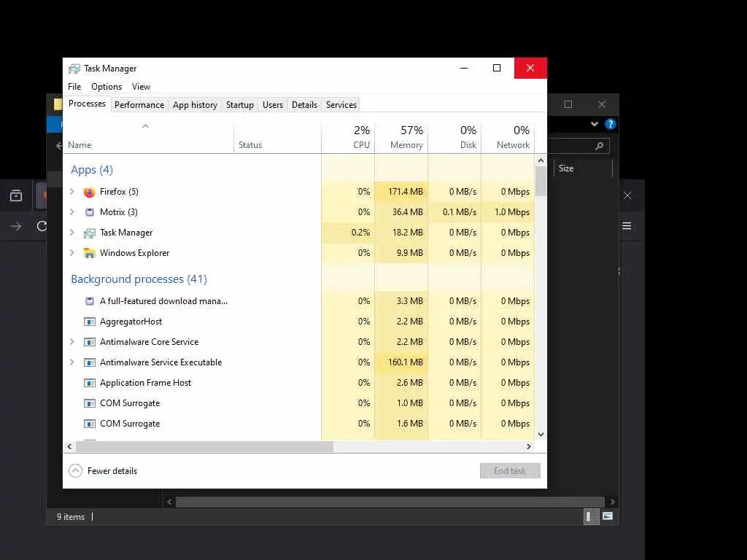Expand the Task Manager process row

click(72, 233)
